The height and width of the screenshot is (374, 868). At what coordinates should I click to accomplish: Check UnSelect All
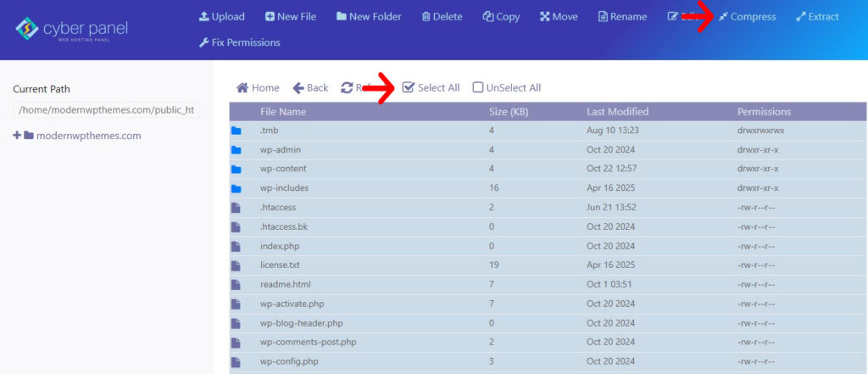tap(507, 87)
